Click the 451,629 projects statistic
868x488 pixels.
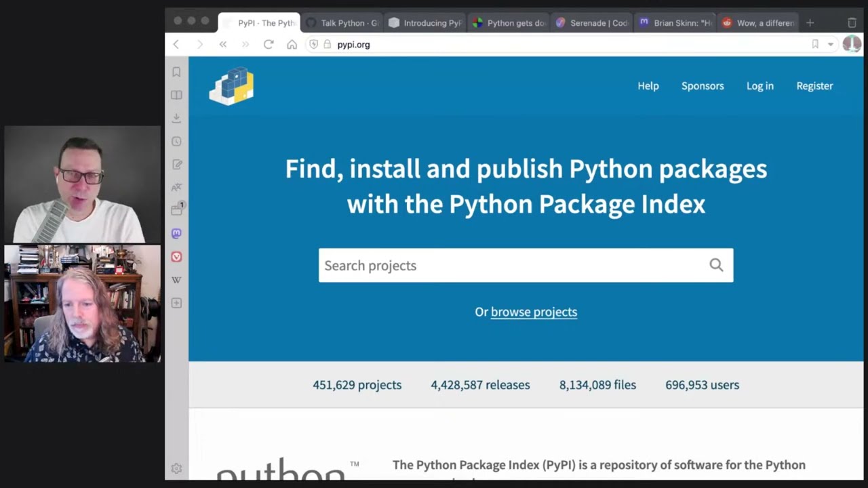357,384
